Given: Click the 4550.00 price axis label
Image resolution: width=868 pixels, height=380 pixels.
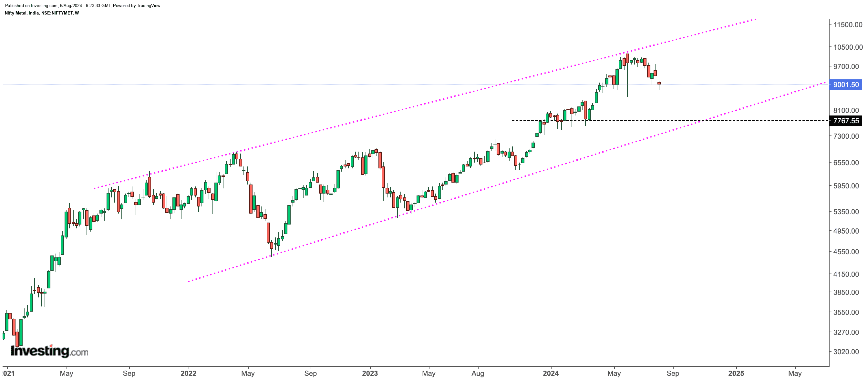Looking at the screenshot, I should point(846,251).
